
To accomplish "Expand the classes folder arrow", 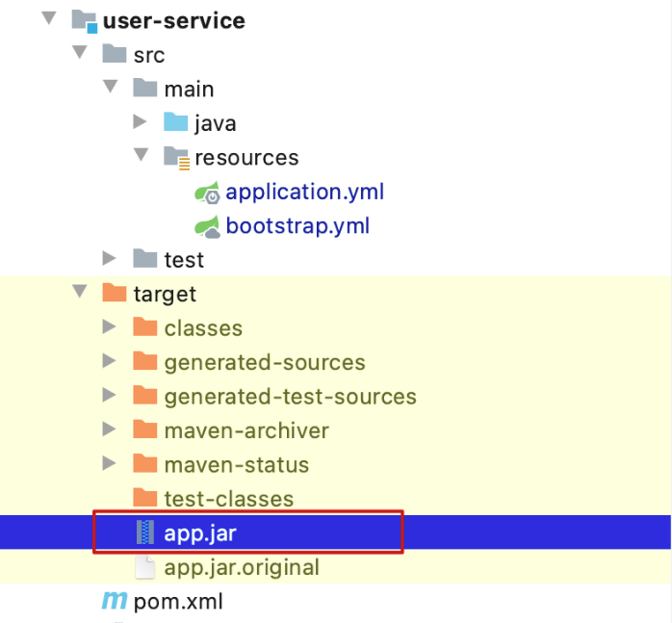I will (109, 327).
